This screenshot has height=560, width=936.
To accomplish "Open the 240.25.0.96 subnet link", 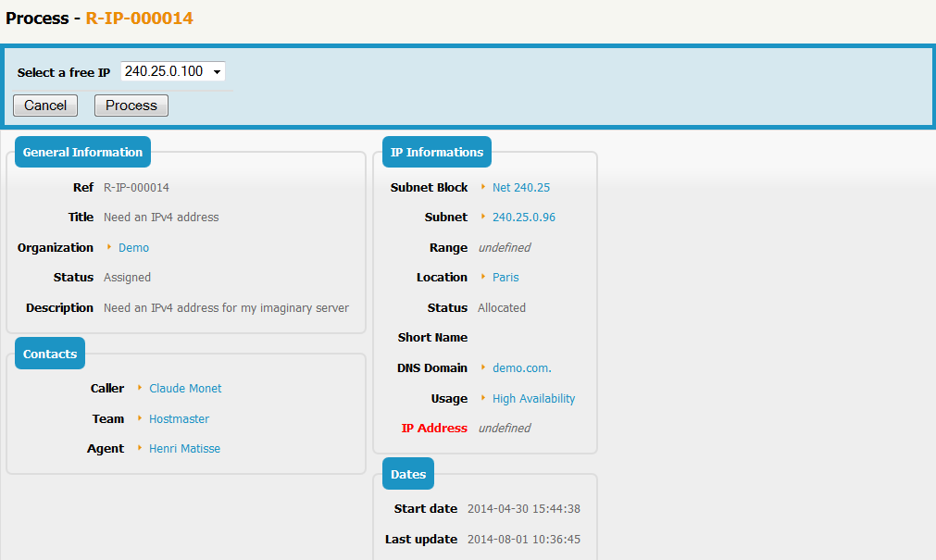I will click(524, 218).
